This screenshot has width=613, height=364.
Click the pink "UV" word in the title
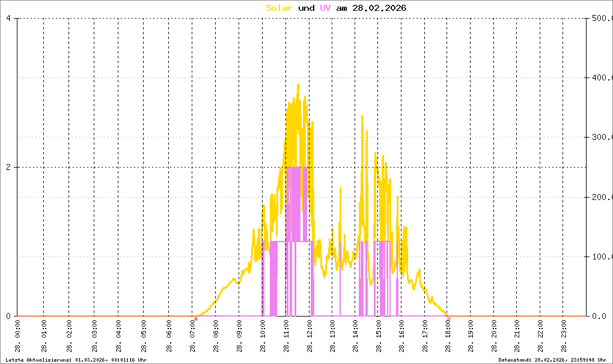(325, 8)
